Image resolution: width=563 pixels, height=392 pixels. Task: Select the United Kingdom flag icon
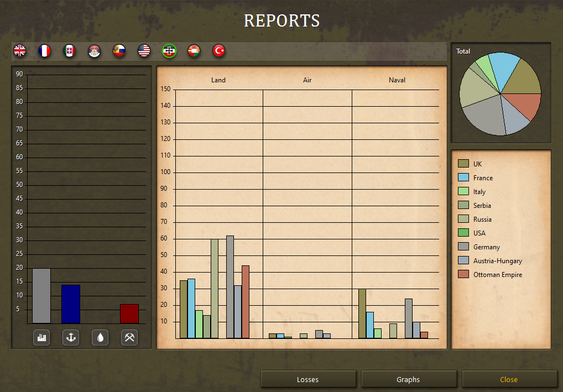coord(20,51)
